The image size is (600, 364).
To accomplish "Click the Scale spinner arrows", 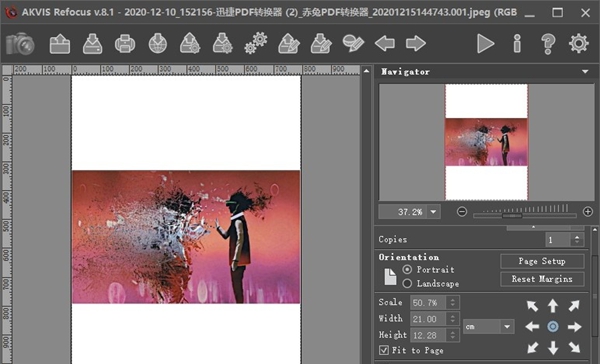I will tap(453, 302).
